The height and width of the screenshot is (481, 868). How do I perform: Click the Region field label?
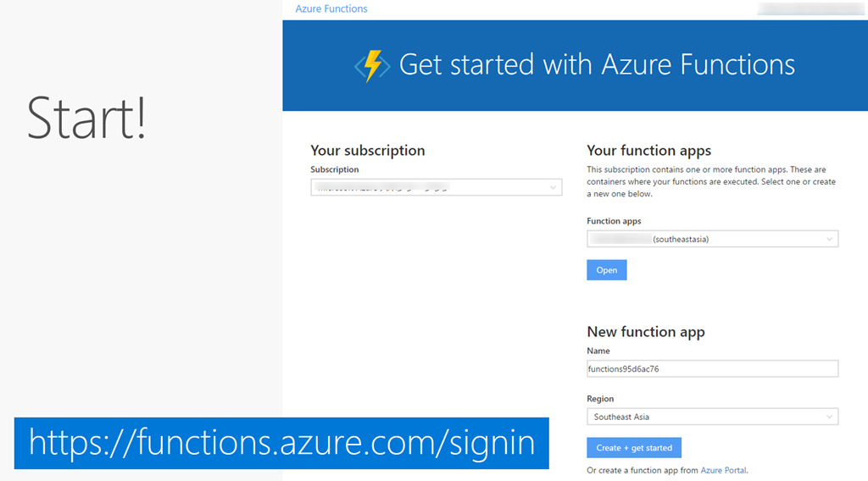[600, 399]
